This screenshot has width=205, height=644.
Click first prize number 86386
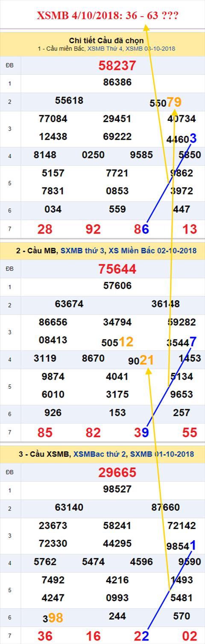117,82
